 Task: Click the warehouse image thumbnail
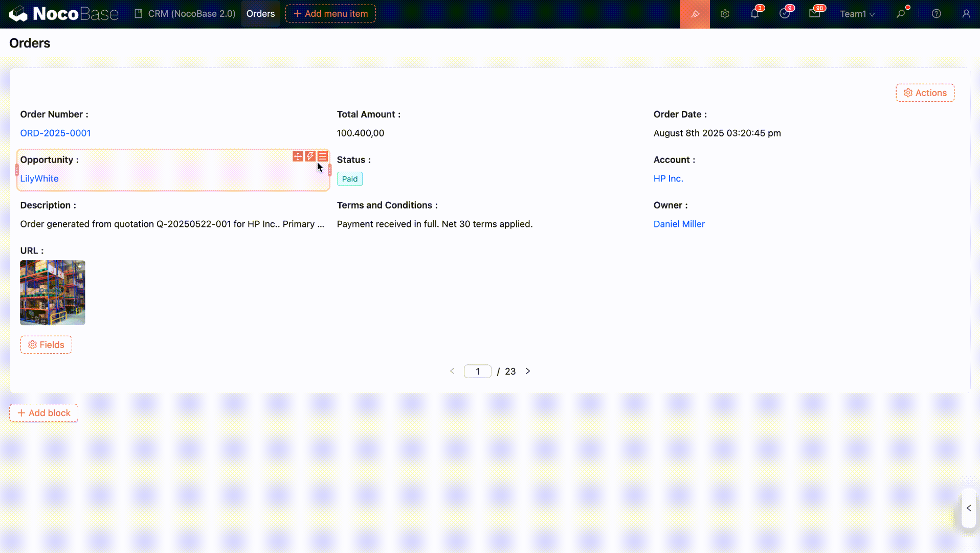point(53,293)
